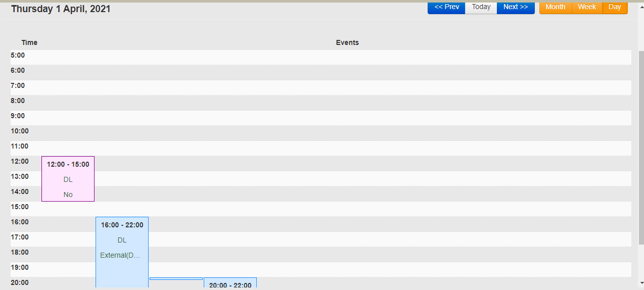Click the 11:00 time label

[20, 146]
